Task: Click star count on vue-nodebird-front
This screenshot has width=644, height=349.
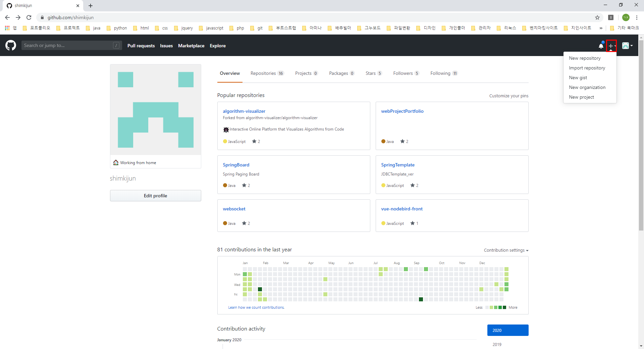Action: point(414,223)
